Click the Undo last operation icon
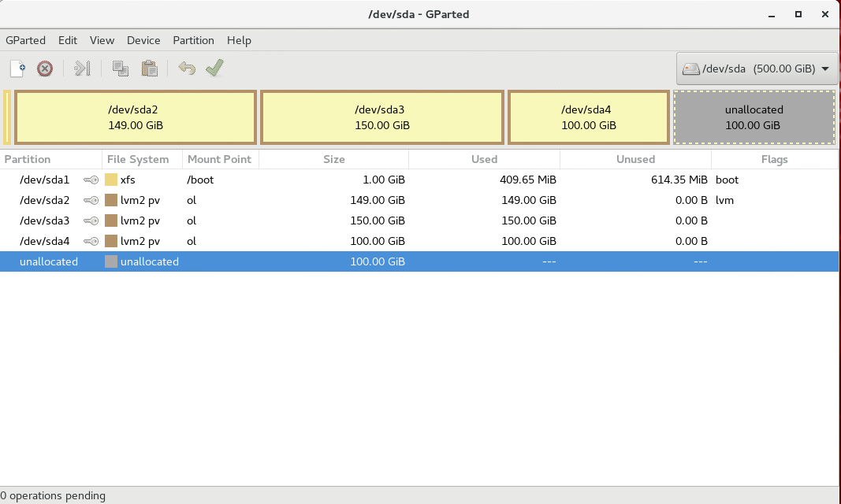This screenshot has width=841, height=504. point(187,69)
